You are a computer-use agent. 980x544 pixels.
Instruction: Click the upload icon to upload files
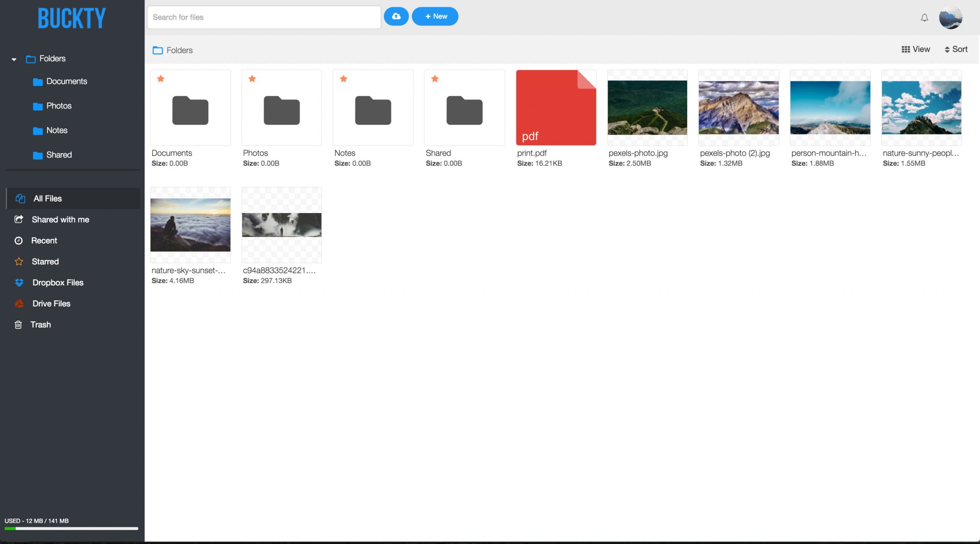pyautogui.click(x=396, y=16)
